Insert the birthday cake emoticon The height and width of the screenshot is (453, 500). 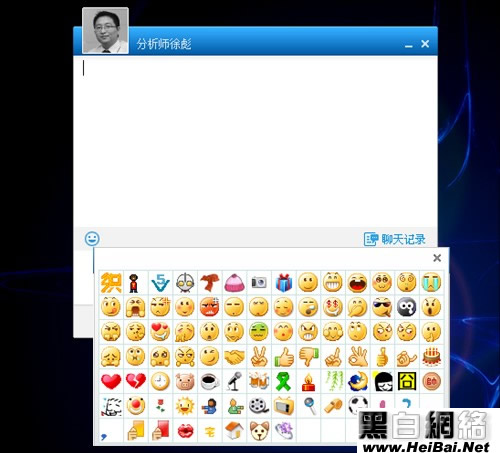click(432, 357)
